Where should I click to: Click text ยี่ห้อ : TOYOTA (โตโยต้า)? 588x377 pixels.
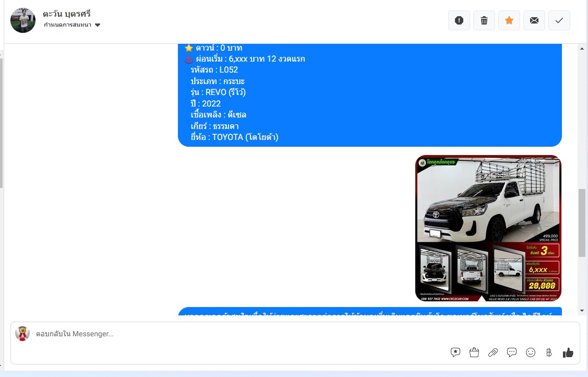(234, 137)
